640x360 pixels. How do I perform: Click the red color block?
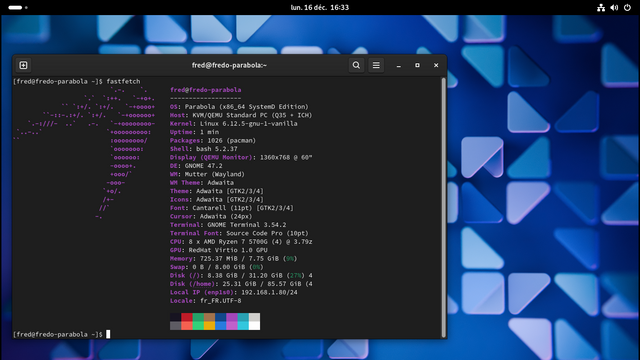tap(187, 317)
